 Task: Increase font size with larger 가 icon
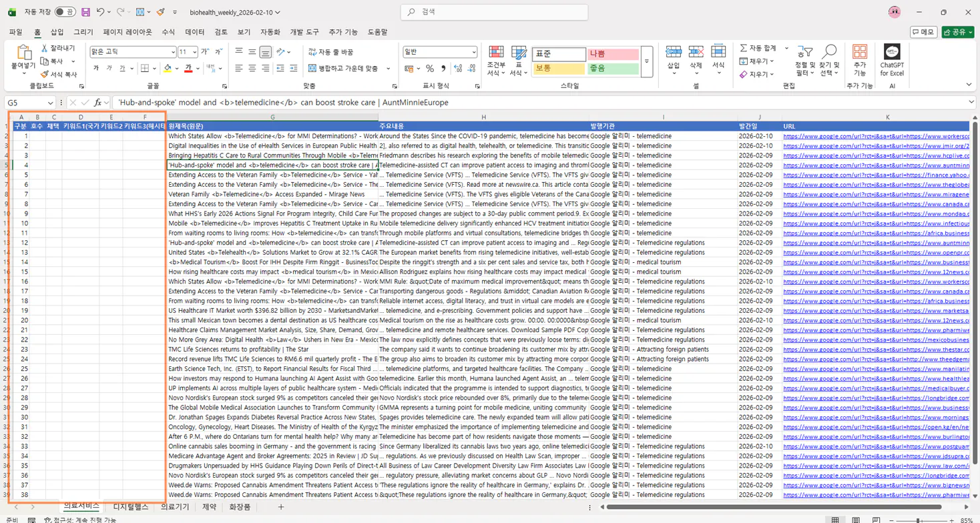pos(205,51)
